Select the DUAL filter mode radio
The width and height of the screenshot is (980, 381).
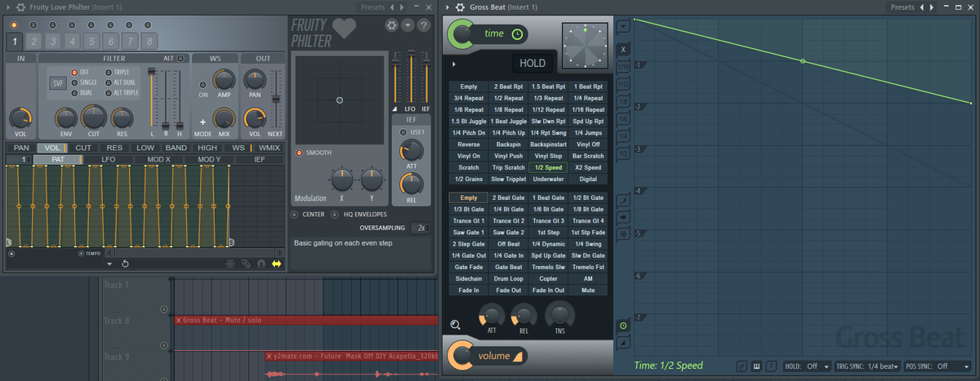click(75, 93)
